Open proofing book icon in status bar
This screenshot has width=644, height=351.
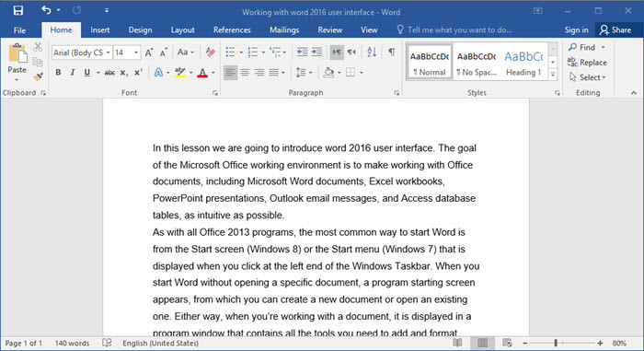(x=107, y=343)
